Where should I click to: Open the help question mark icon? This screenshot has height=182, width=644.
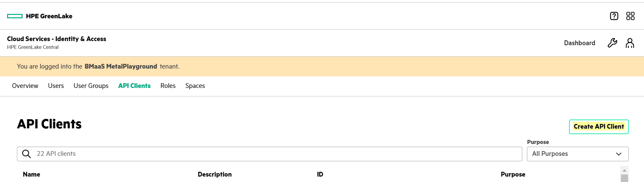coord(614,16)
